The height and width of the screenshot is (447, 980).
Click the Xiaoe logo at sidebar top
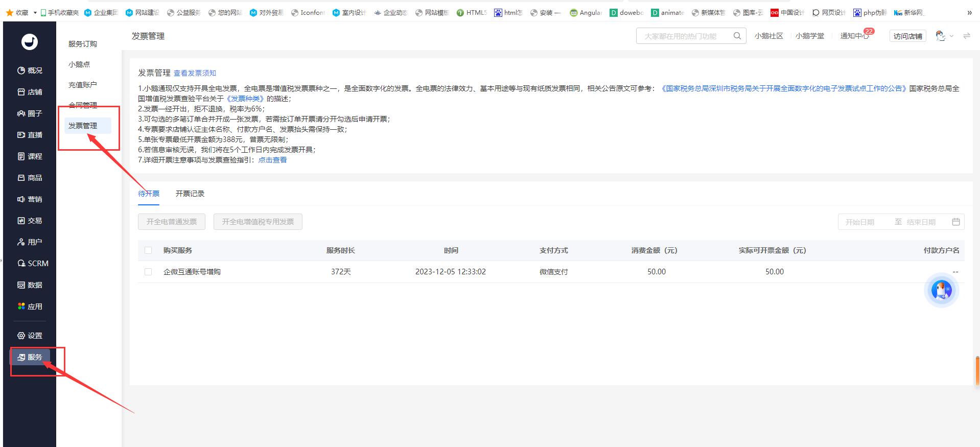[30, 41]
